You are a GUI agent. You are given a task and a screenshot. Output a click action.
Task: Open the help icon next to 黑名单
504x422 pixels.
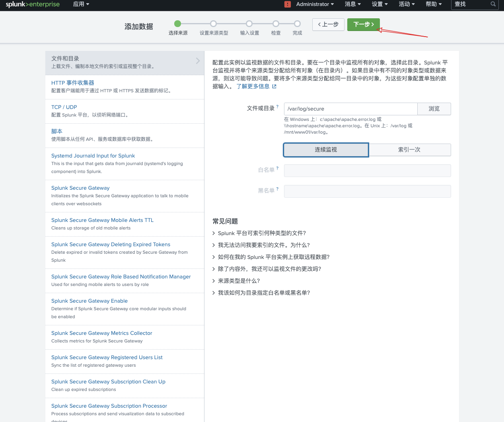click(277, 189)
